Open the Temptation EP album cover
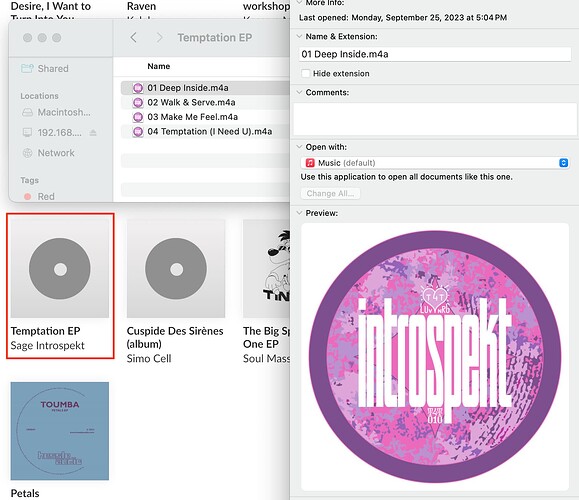 click(x=60, y=268)
